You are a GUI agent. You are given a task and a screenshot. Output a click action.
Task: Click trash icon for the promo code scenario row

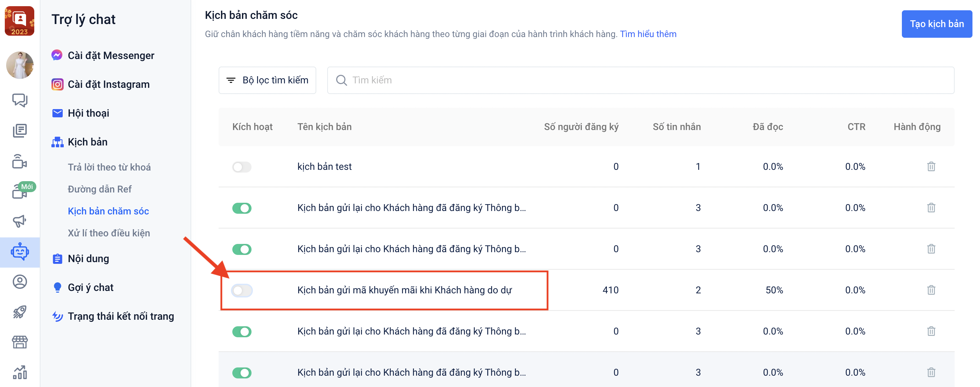tap(931, 290)
